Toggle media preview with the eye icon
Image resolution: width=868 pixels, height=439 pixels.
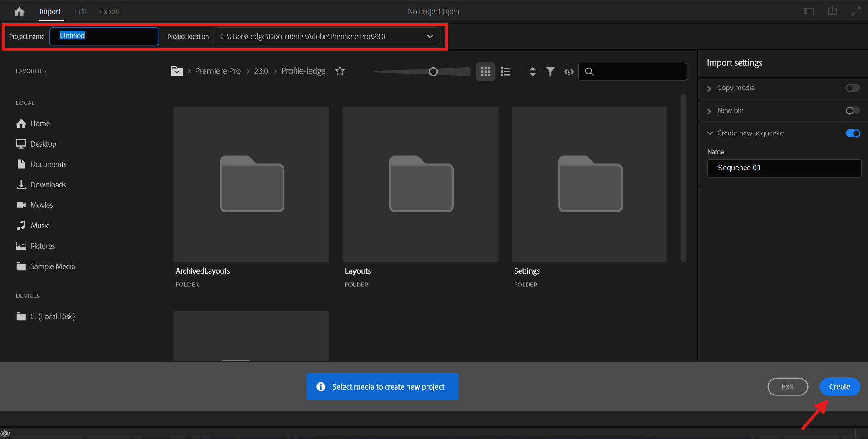(569, 71)
